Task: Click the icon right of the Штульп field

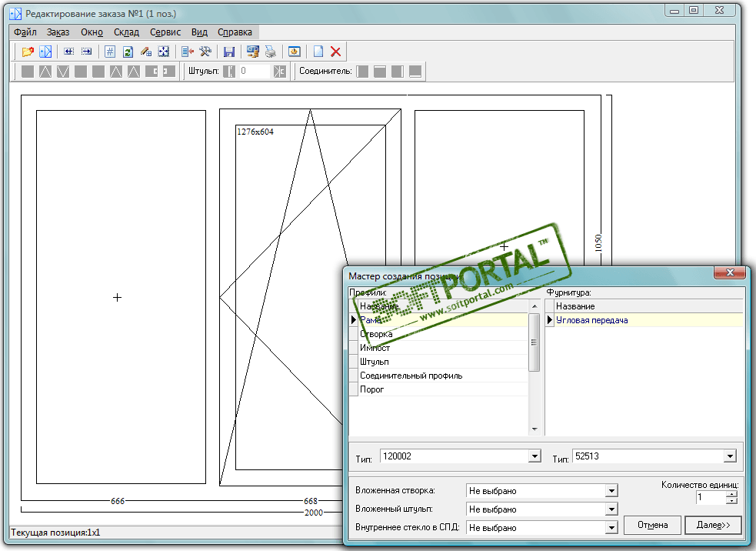Action: point(280,72)
